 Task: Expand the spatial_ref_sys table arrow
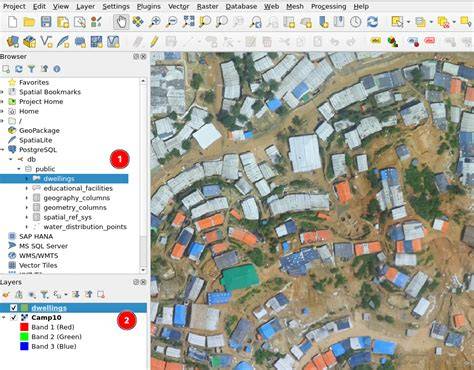(x=27, y=217)
